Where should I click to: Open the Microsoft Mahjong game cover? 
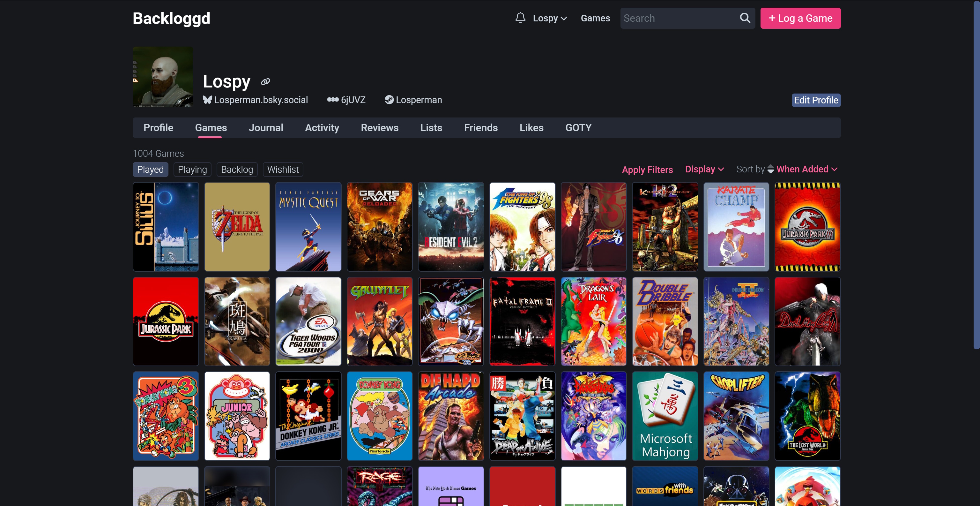click(x=664, y=416)
